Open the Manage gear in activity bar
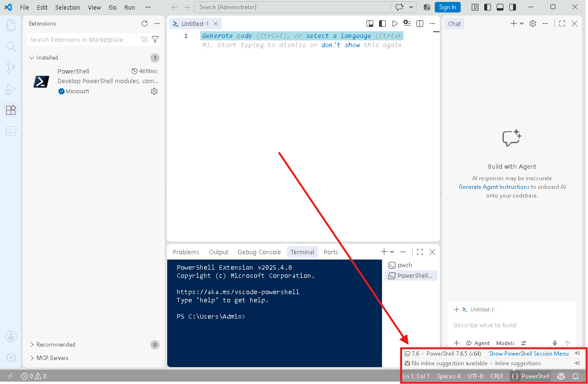Screen dimensions: 588x384 click(x=11, y=358)
